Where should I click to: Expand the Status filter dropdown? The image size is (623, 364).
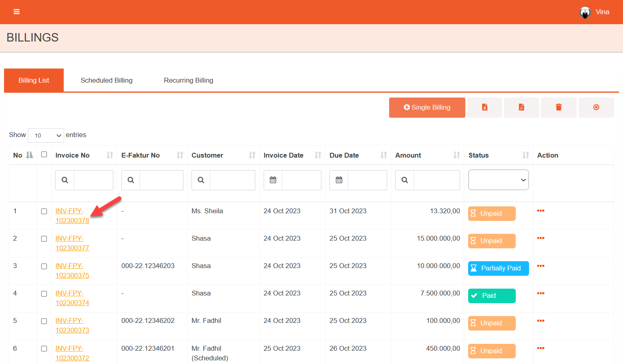(x=498, y=180)
